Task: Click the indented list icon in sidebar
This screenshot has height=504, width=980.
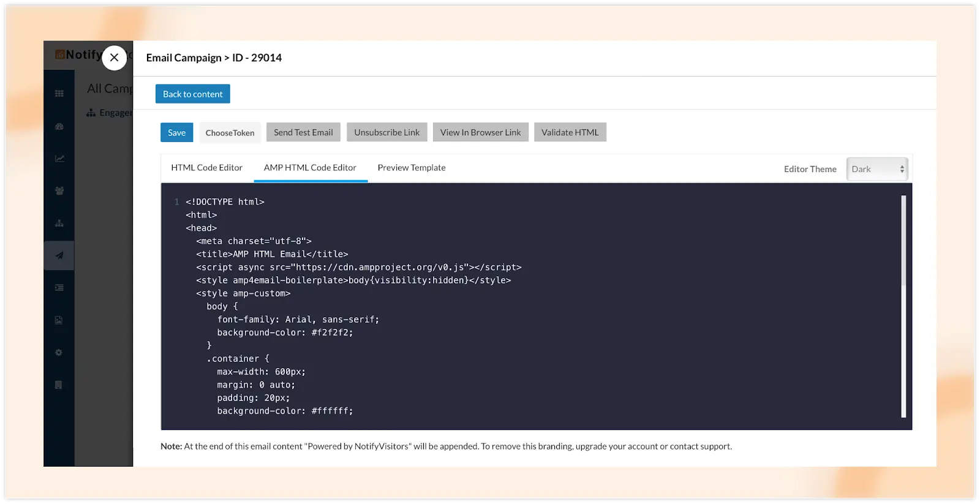Action: (59, 287)
